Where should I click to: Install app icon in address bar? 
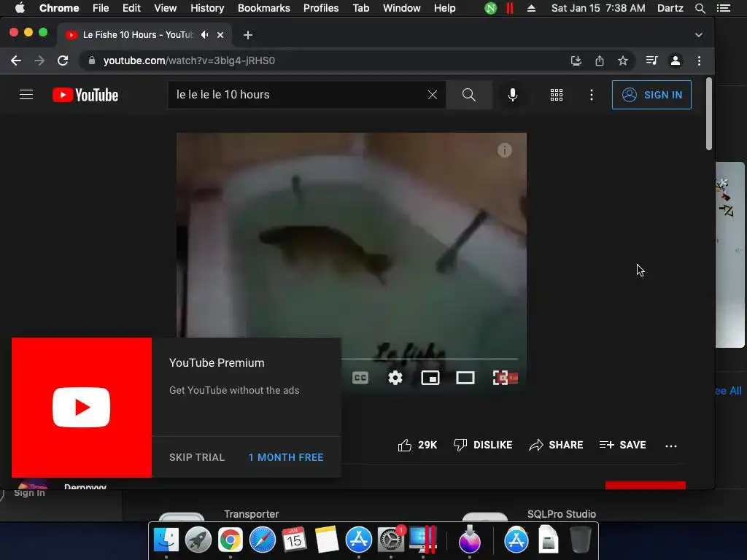click(576, 61)
